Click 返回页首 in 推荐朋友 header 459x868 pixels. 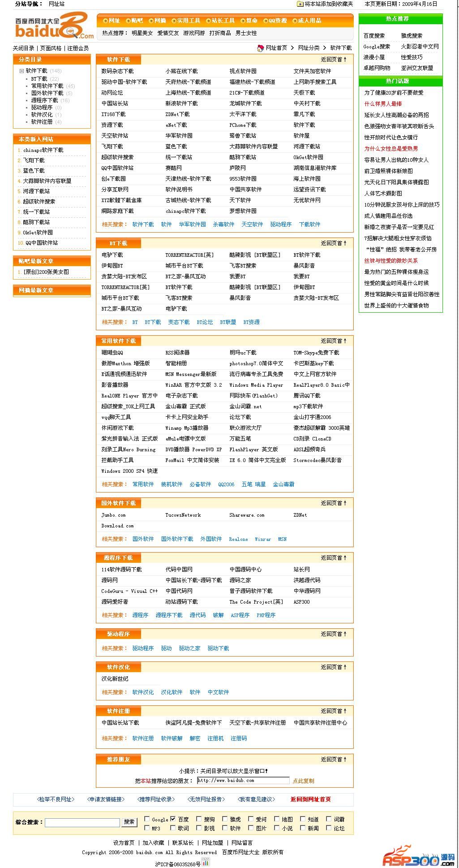[x=334, y=759]
